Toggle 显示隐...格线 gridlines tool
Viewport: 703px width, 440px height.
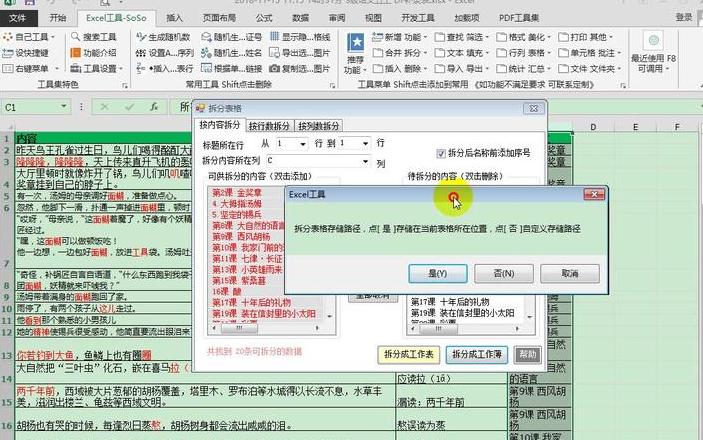pos(299,37)
